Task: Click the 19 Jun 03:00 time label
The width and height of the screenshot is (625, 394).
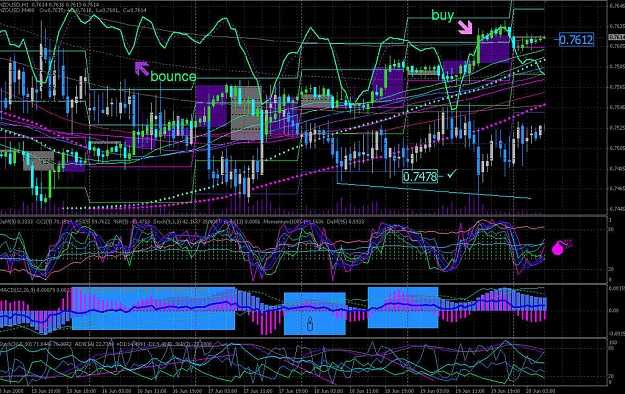Action: pyautogui.click(x=435, y=391)
